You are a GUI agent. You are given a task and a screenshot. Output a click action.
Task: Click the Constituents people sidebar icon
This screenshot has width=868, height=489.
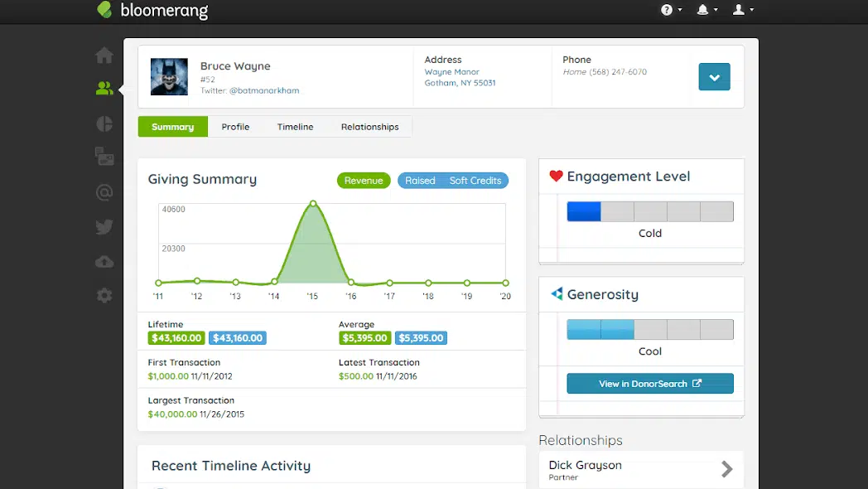pyautogui.click(x=104, y=88)
